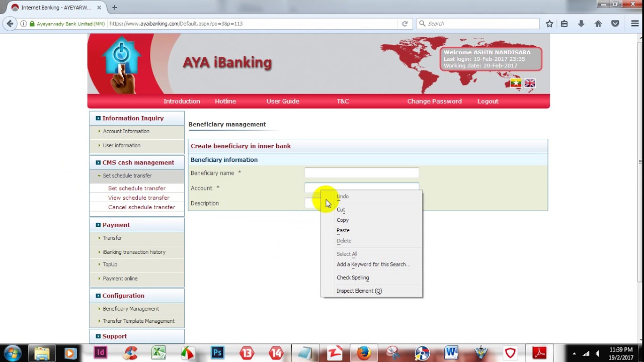Launch Excel from the taskbar
The height and width of the screenshot is (362, 644).
click(159, 353)
